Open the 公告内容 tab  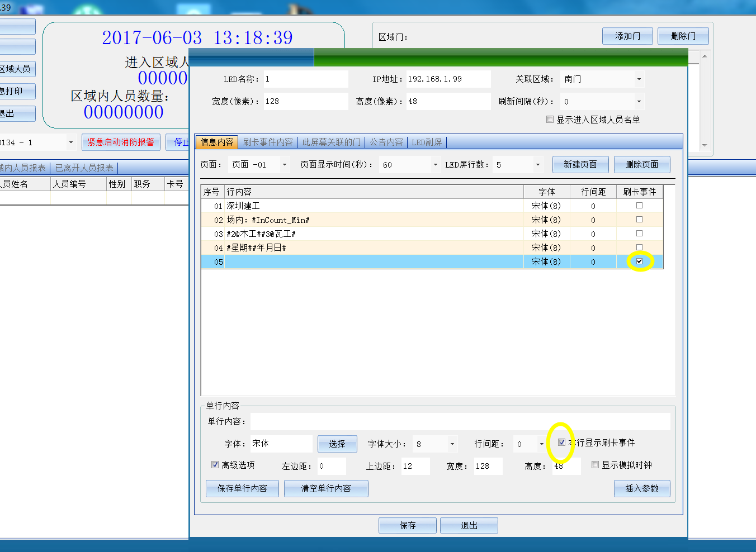[386, 142]
